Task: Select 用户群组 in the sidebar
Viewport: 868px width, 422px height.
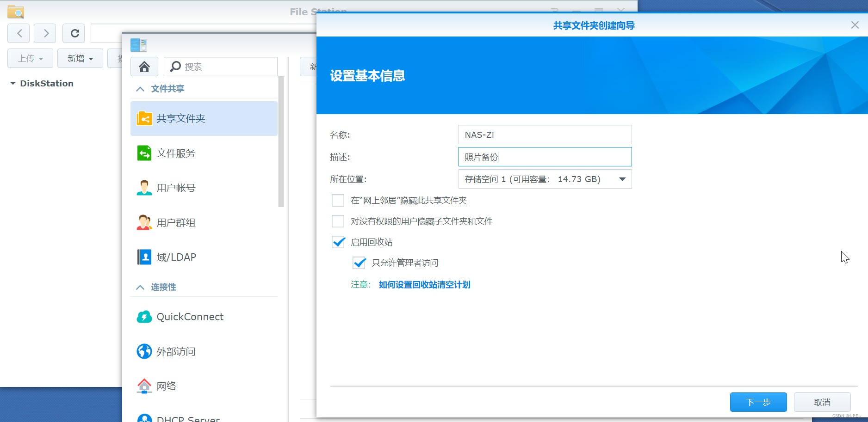Action: tap(204, 222)
